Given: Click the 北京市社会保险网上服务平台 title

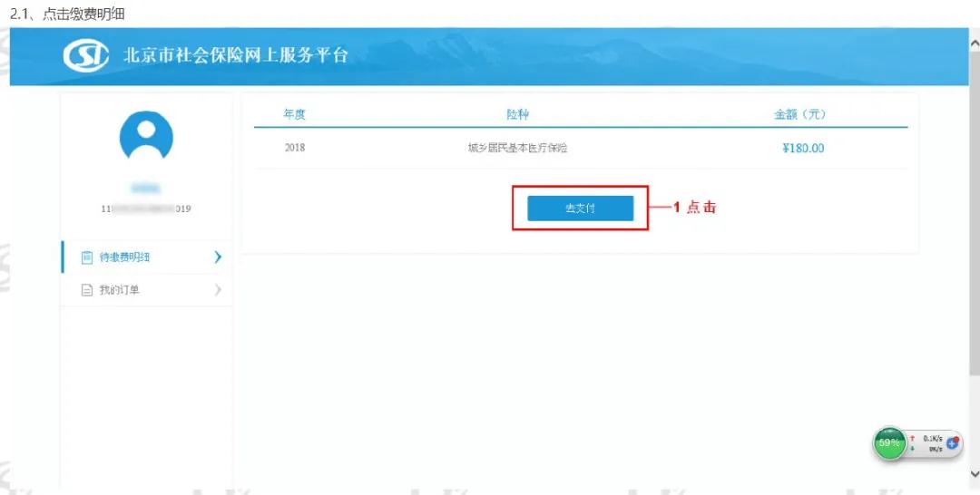Looking at the screenshot, I should click(x=236, y=55).
